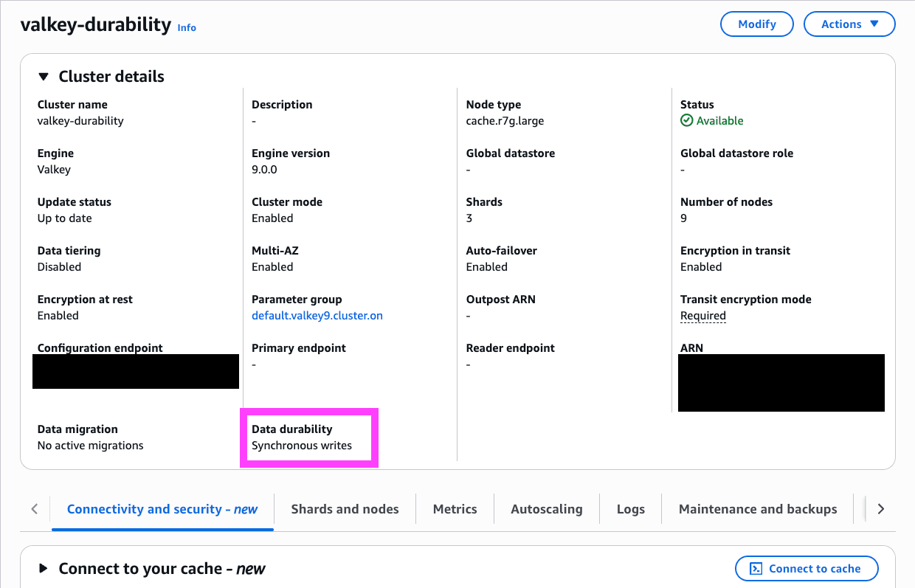The height and width of the screenshot is (588, 915).
Task: Open the Info link beside valkey-durability
Action: (x=187, y=27)
